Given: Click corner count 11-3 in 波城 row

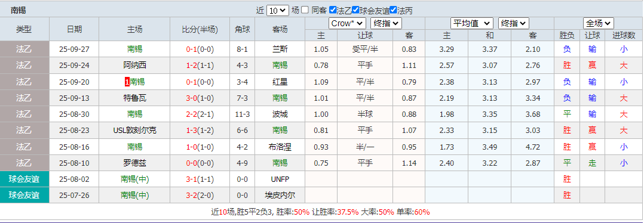Looking at the screenshot, I should (x=243, y=114).
